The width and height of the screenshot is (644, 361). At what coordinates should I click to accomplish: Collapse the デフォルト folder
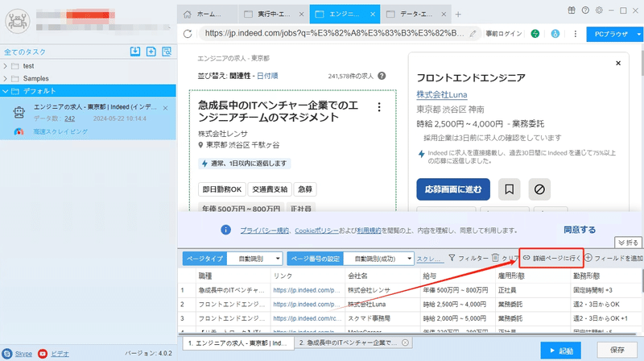click(x=5, y=91)
